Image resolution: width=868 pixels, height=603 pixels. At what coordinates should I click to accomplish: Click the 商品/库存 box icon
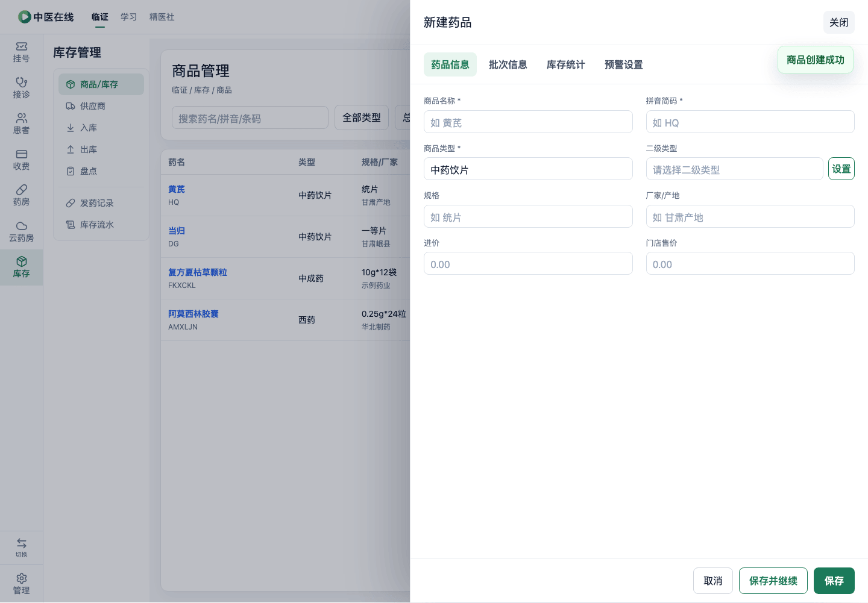click(71, 84)
